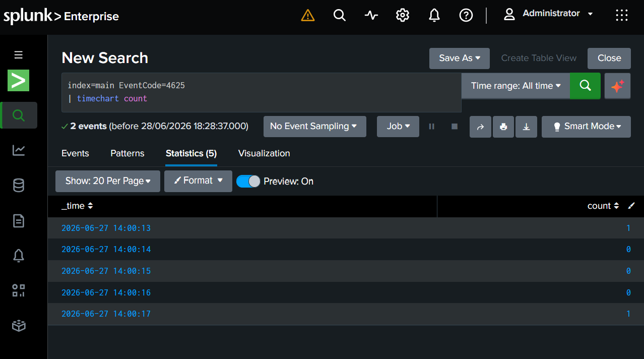Open the datasets cylinder icon in sidebar
Viewport: 644px width, 359px height.
(x=19, y=186)
